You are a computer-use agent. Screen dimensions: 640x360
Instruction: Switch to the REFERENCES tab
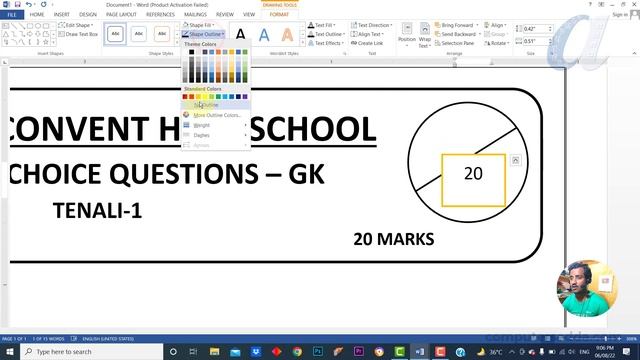[160, 15]
